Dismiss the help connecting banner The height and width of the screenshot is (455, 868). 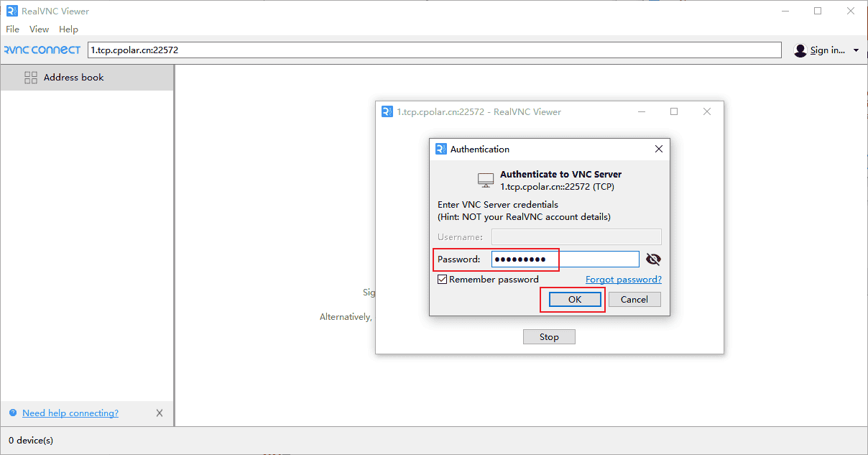pyautogui.click(x=160, y=413)
